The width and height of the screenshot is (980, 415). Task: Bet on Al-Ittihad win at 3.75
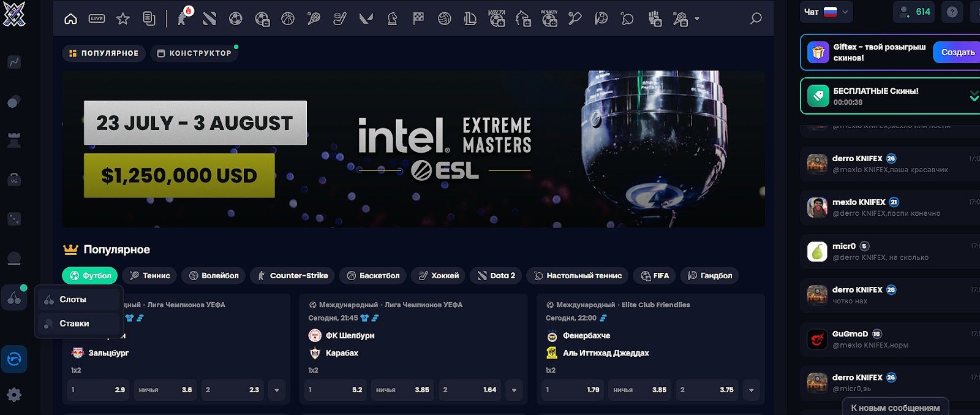[x=707, y=390]
